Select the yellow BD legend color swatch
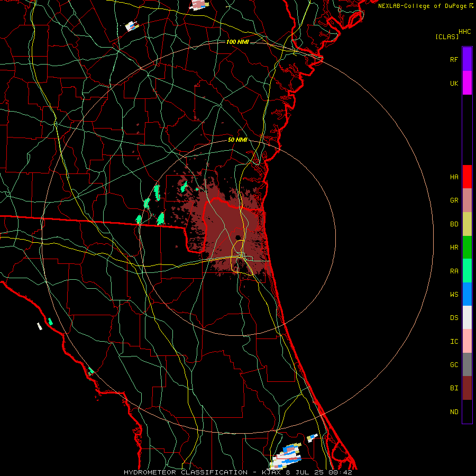 click(467, 224)
